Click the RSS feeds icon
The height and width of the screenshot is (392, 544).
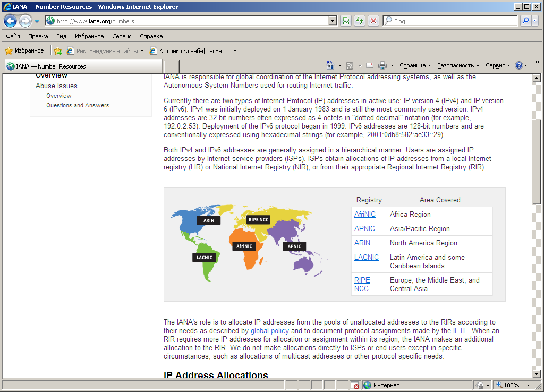350,65
